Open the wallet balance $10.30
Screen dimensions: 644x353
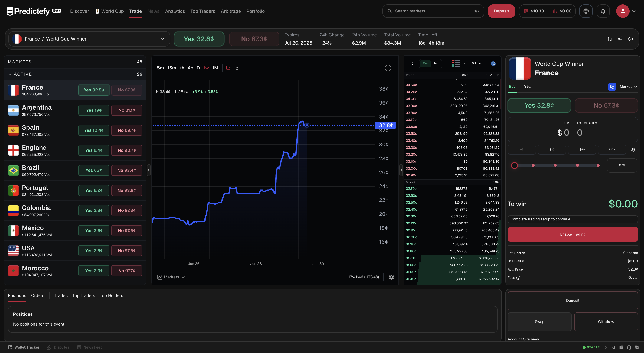point(533,11)
